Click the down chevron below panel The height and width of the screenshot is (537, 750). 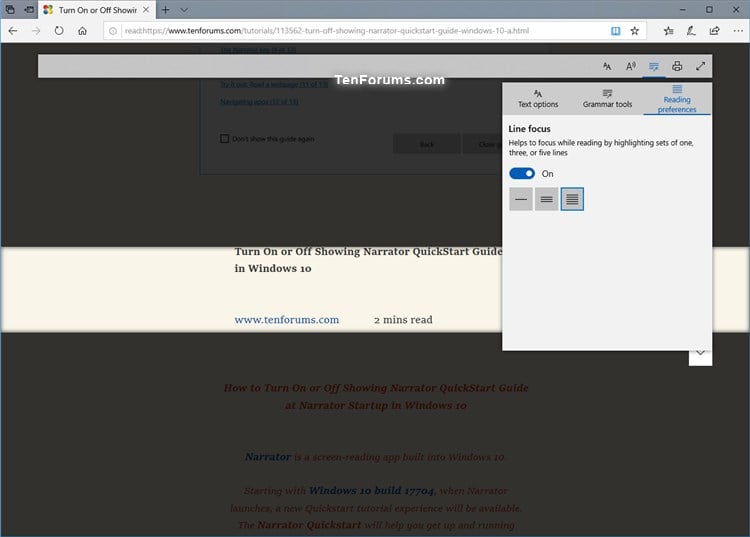700,354
